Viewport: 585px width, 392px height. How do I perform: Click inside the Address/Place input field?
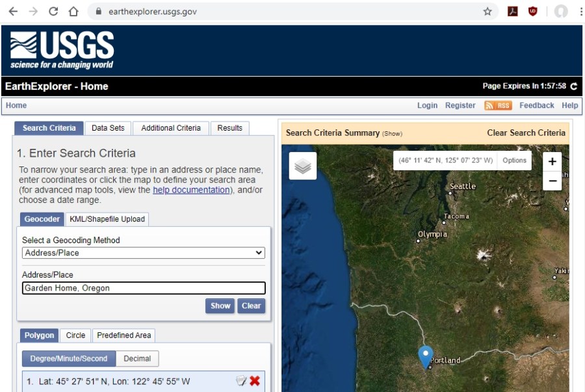143,288
